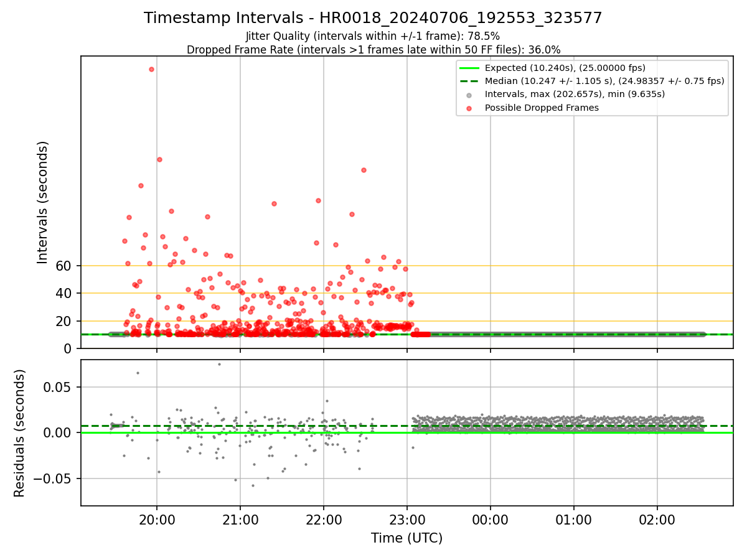The height and width of the screenshot is (560, 747).
Task: Click legend entry "Expected (10.240s), (25.00000 fps)"
Action: (565, 68)
